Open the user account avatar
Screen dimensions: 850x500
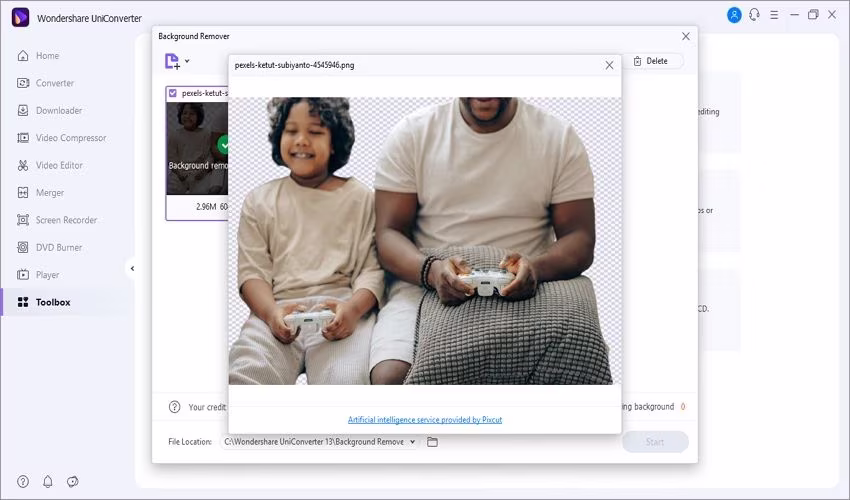(x=734, y=15)
